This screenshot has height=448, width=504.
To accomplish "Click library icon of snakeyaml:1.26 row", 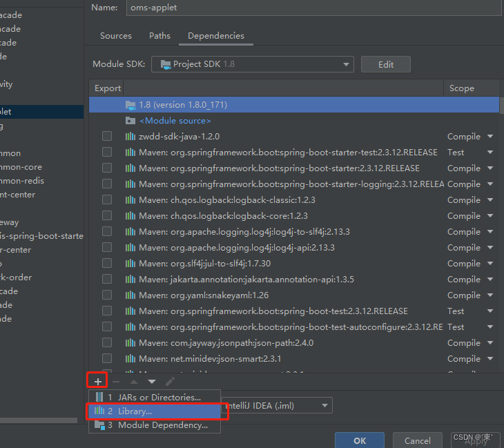I will coord(130,295).
